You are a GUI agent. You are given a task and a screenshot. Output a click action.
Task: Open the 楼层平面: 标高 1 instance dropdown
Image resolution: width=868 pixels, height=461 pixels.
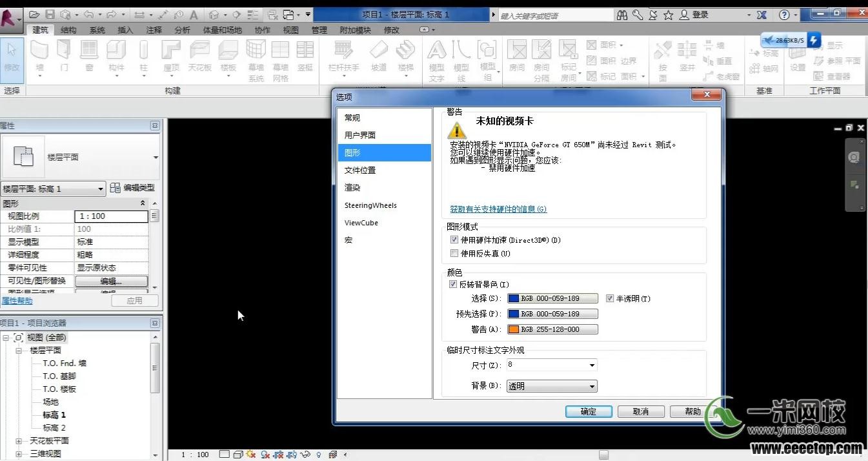tap(53, 189)
